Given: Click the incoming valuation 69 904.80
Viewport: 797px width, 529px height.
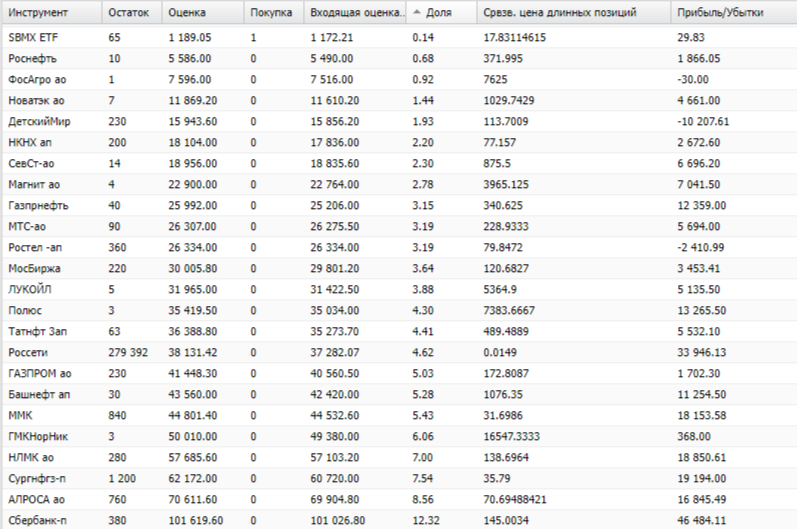Looking at the screenshot, I should pos(334,500).
